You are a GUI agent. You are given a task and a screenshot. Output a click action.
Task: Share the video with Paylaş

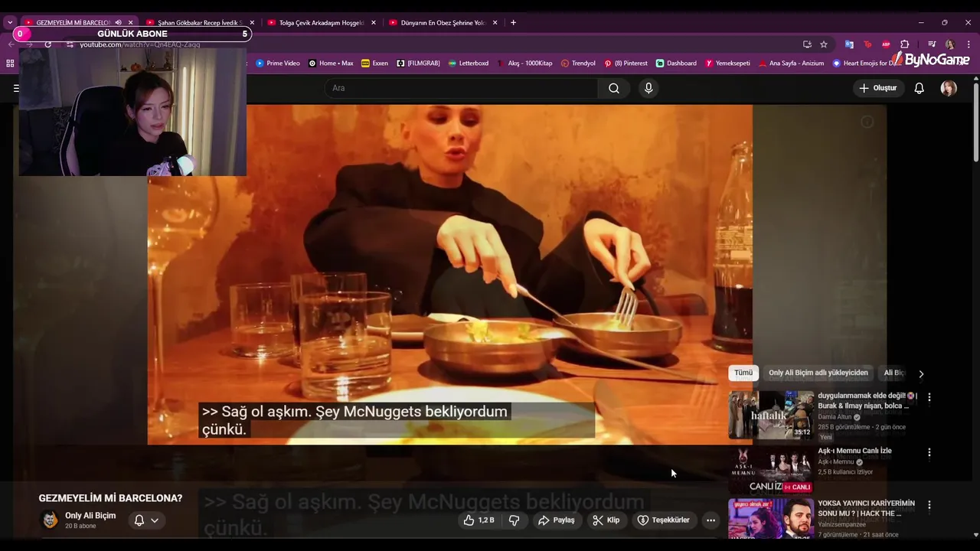coord(557,520)
